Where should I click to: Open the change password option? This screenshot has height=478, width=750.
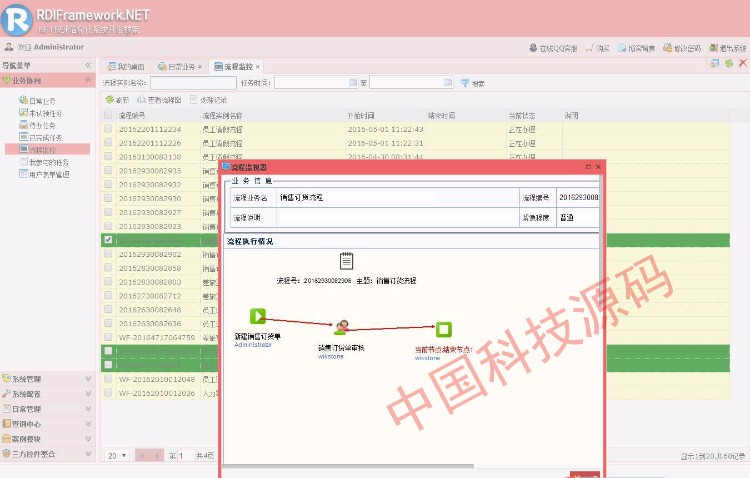pos(682,48)
